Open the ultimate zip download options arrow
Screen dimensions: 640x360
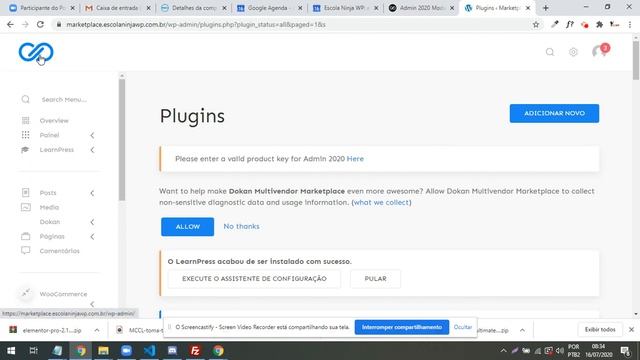[x=522, y=330]
